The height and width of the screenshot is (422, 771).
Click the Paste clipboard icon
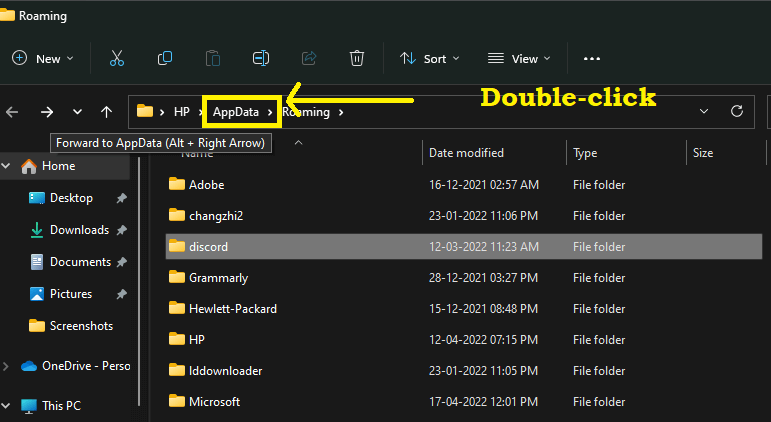[x=213, y=59]
